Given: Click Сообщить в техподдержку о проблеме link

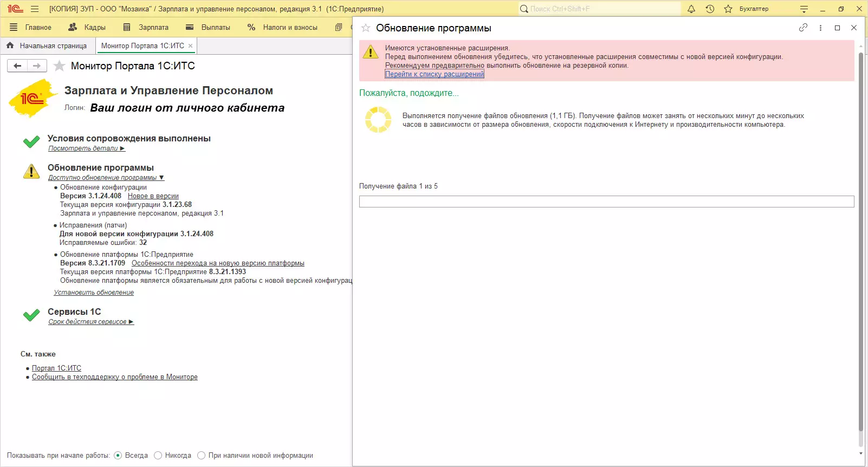Looking at the screenshot, I should coord(115,377).
